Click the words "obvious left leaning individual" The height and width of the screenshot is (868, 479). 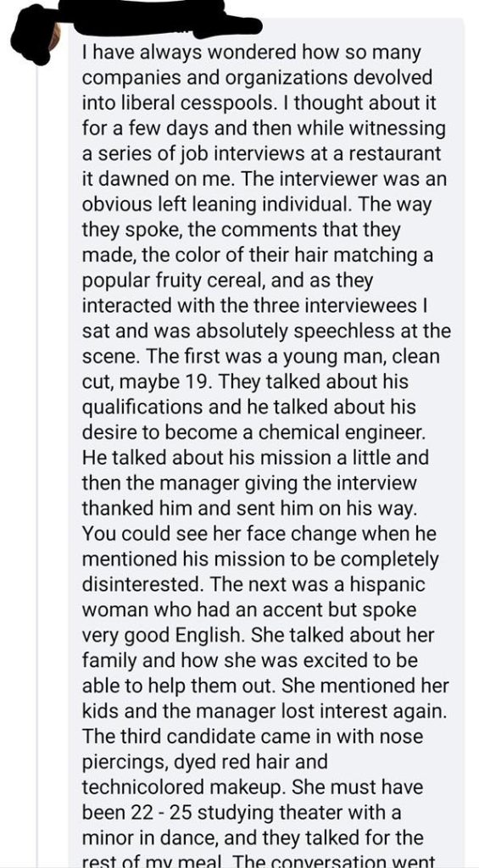(216, 203)
